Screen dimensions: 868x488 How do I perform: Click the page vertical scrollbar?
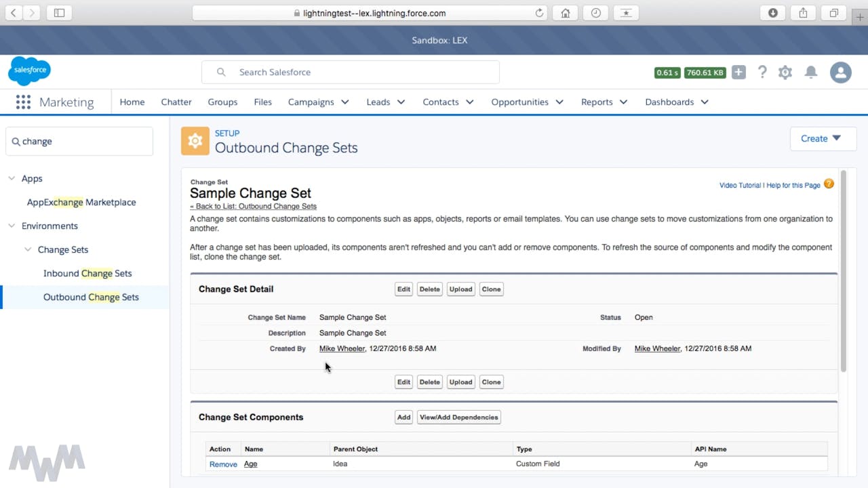pos(844,271)
